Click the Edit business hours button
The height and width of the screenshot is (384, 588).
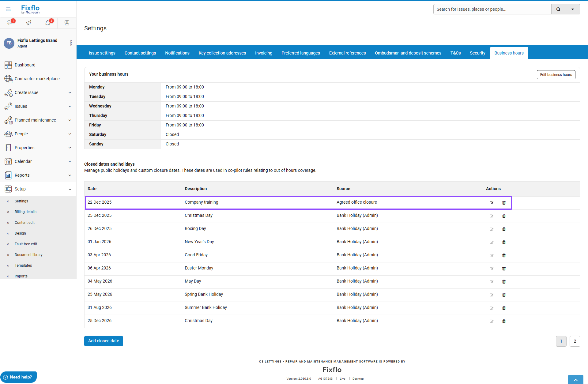pyautogui.click(x=556, y=75)
